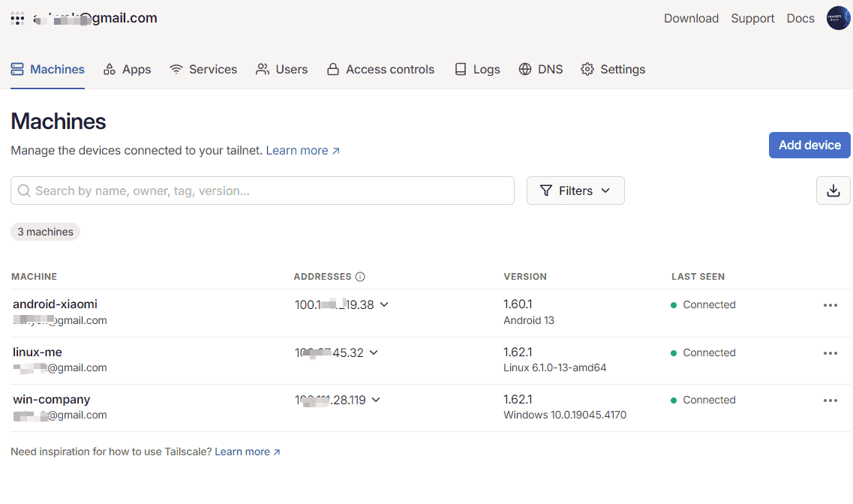Screen dimensions: 853x504
Task: Open the Docs link in header
Action: pos(800,19)
